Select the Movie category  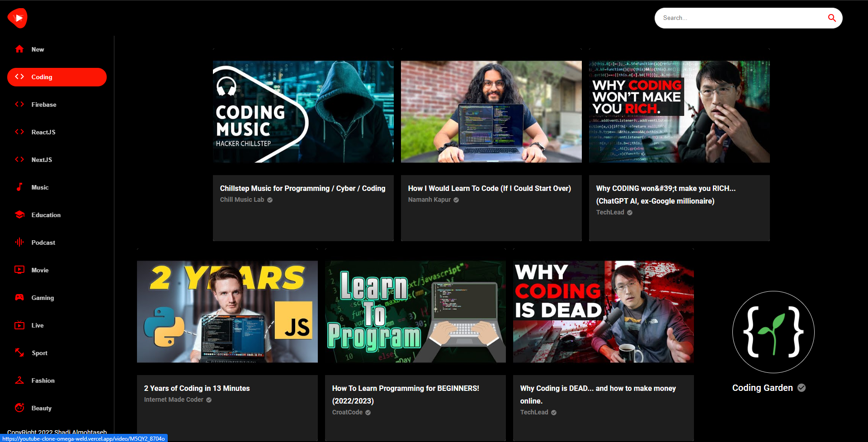(x=57, y=270)
